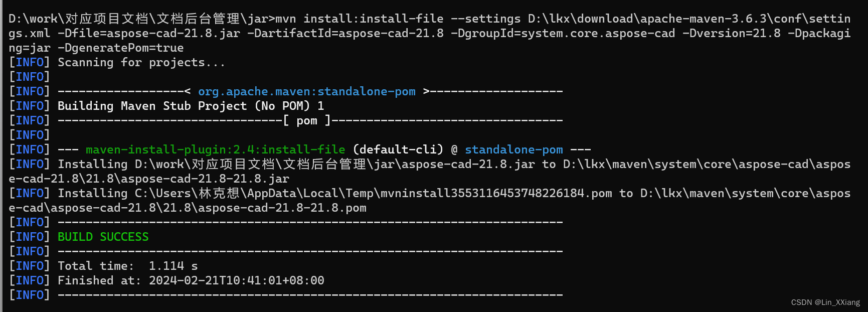Click the (default-cli) text
Viewport: 868px width, 312px height.
[x=398, y=149]
